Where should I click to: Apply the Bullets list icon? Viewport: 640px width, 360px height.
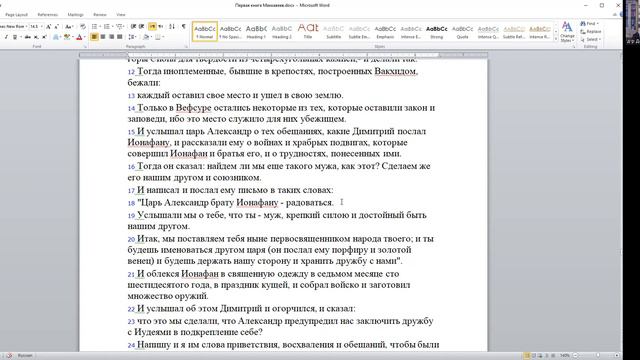click(94, 27)
